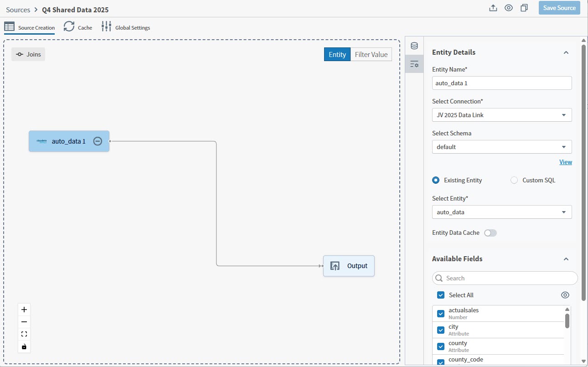This screenshot has width=588, height=367.
Task: Open the entity settings sidebar icon
Action: tap(414, 64)
